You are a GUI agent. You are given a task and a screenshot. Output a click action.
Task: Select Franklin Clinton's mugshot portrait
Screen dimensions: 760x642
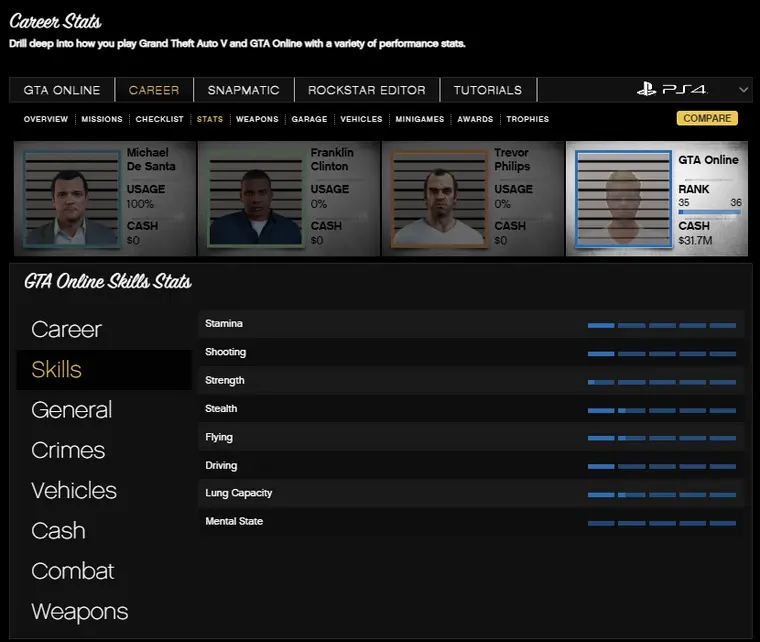[x=255, y=199]
